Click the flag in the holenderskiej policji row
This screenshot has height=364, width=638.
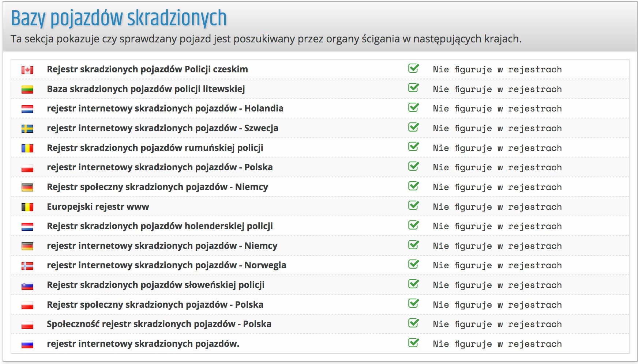tap(27, 227)
